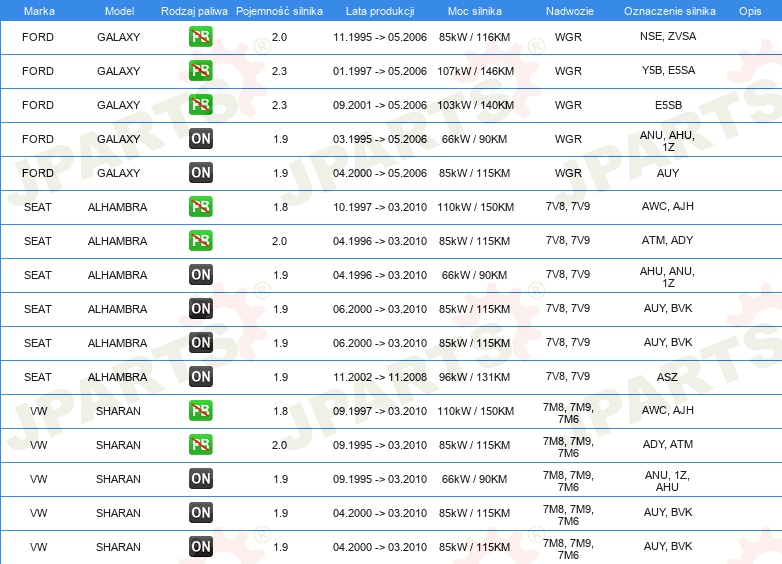Viewport: 782px width, 564px height.
Task: Click FORD brand cell in Y5B, E5SA row
Action: (x=38, y=71)
